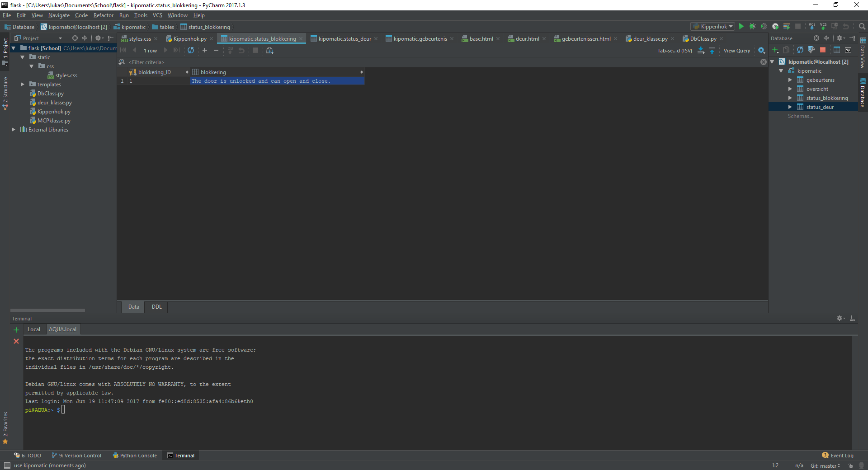Open the SQL console icon
Image resolution: width=868 pixels, height=470 pixels.
click(848, 50)
